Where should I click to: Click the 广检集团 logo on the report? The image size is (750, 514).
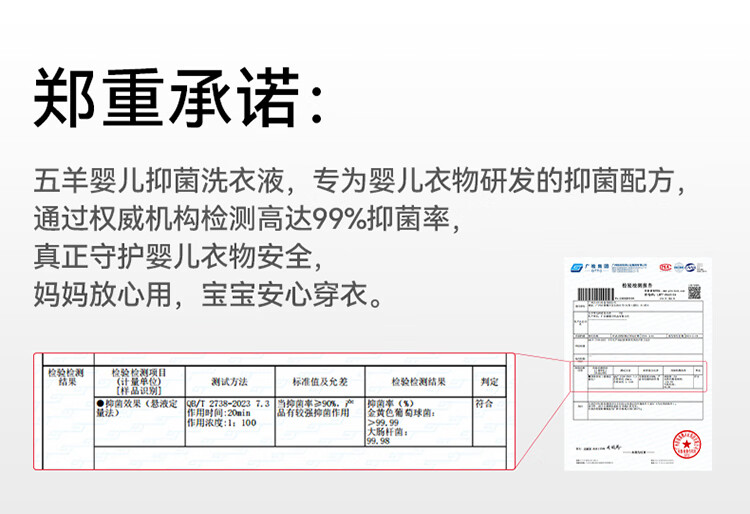click(x=589, y=267)
